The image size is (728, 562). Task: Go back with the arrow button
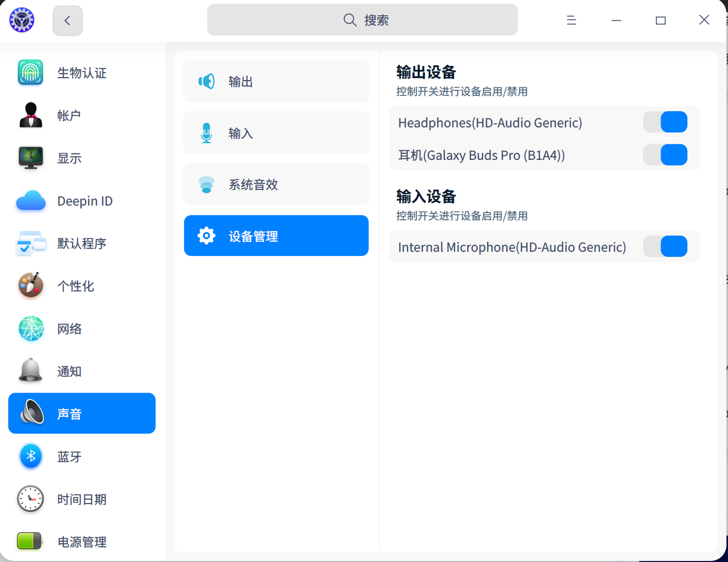pos(67,21)
